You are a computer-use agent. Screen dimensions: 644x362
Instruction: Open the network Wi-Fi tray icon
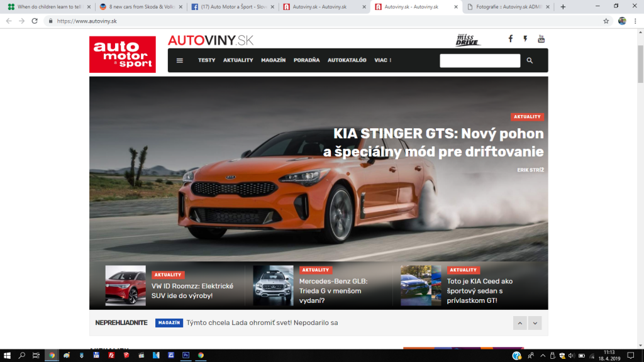click(592, 356)
